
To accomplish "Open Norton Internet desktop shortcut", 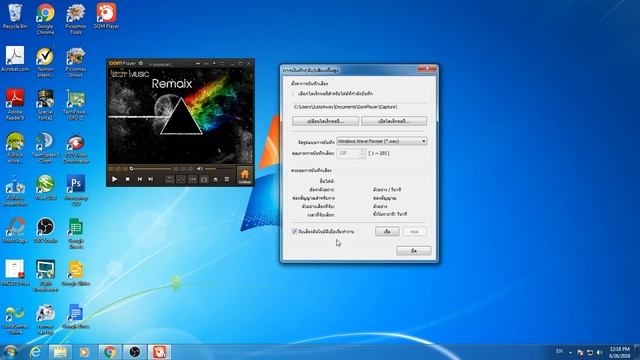I will click(45, 62).
